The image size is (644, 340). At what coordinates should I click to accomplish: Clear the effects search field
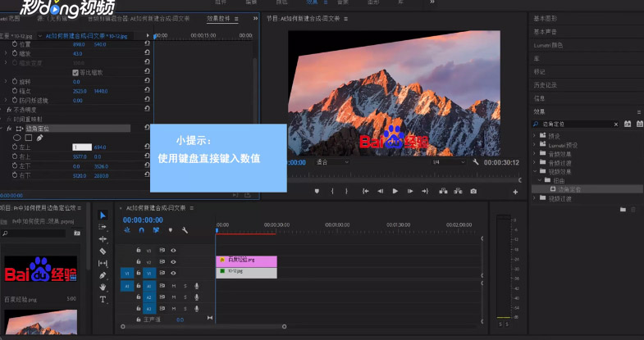615,124
